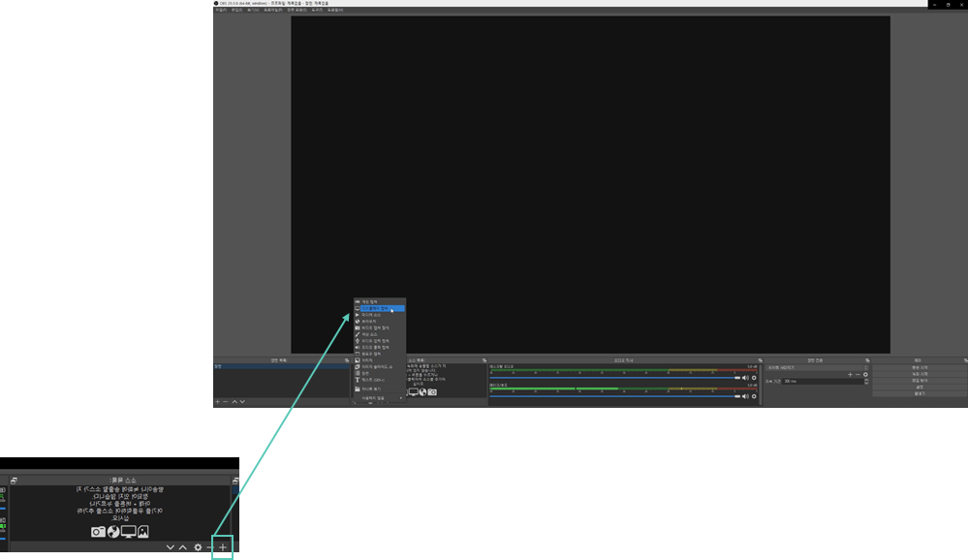
Task: Move scene down with arrow icon
Action: [242, 402]
